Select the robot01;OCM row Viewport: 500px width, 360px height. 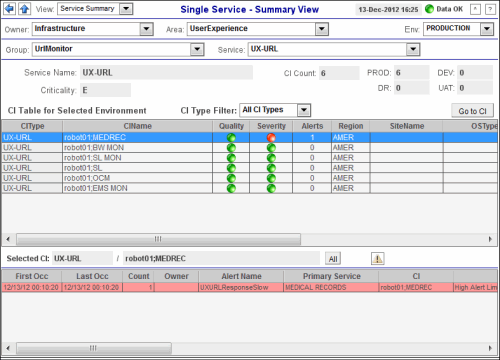249,178
